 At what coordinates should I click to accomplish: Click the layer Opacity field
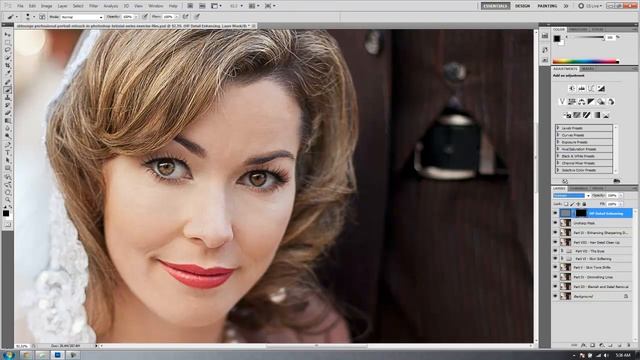click(x=611, y=196)
